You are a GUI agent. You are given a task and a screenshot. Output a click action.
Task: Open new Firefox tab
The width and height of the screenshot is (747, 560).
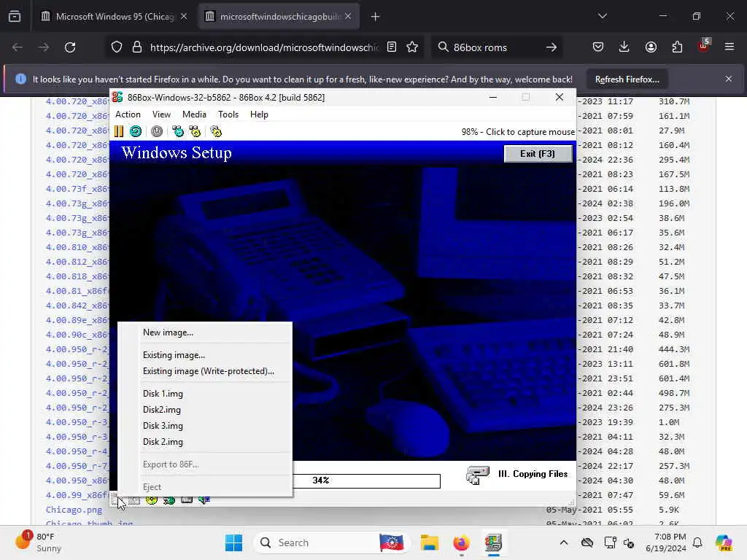376,17
